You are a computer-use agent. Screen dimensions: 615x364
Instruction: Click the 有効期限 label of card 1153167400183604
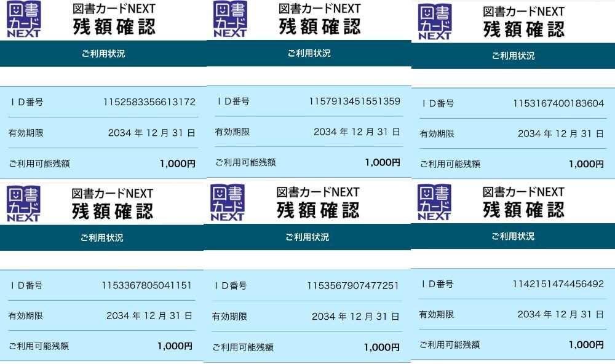pos(437,134)
